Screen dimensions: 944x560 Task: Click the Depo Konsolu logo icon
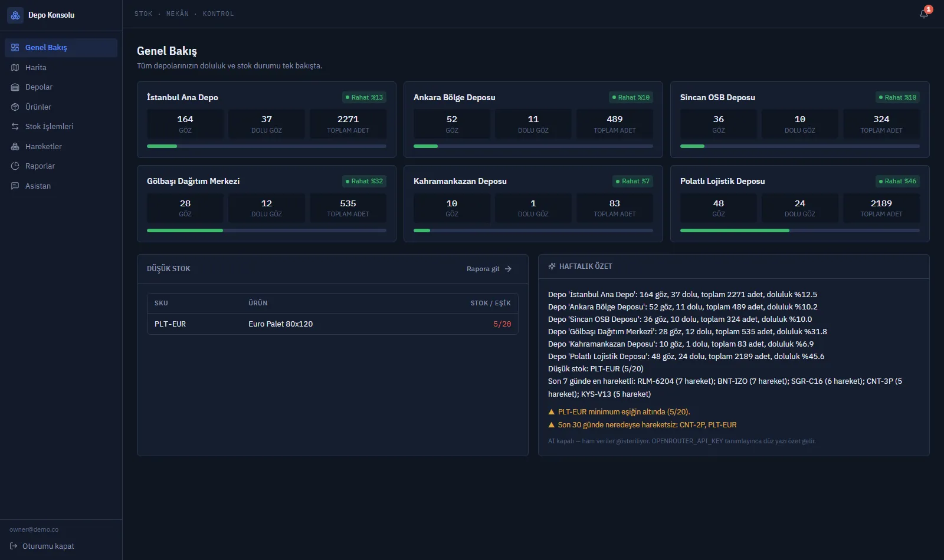(x=15, y=15)
